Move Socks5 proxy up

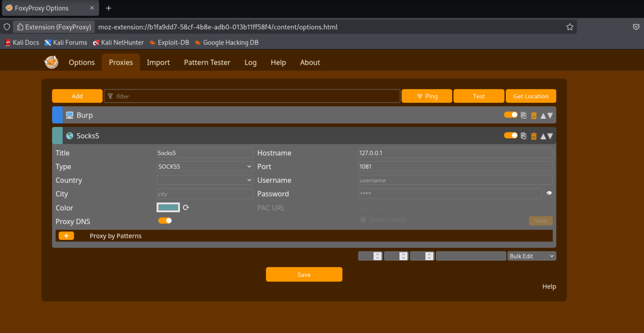[543, 136]
